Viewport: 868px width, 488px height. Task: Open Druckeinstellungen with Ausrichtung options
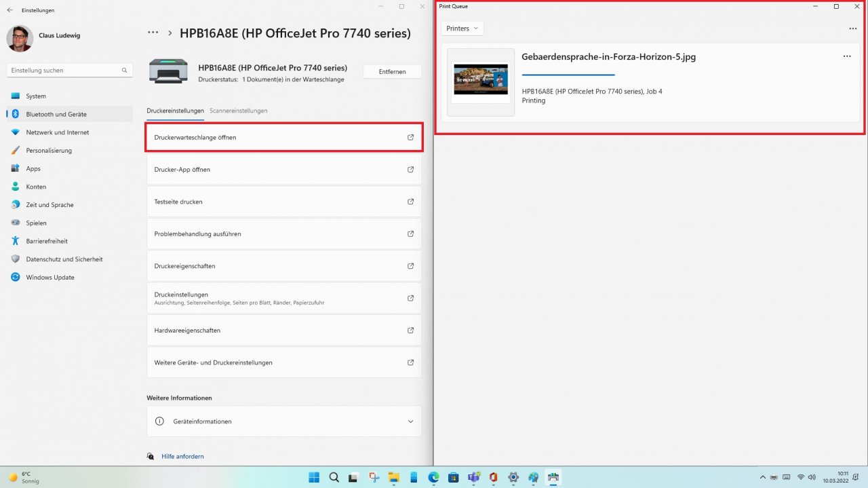[284, 298]
